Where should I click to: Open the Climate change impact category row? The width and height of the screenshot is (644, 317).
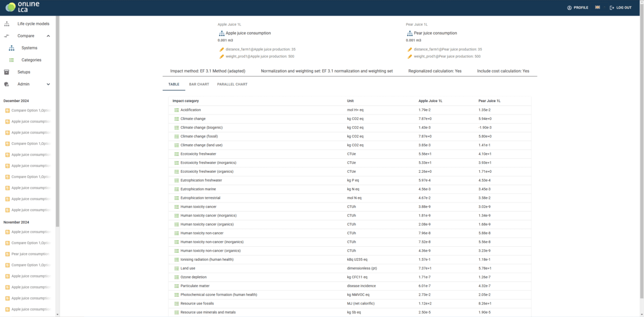(x=193, y=119)
